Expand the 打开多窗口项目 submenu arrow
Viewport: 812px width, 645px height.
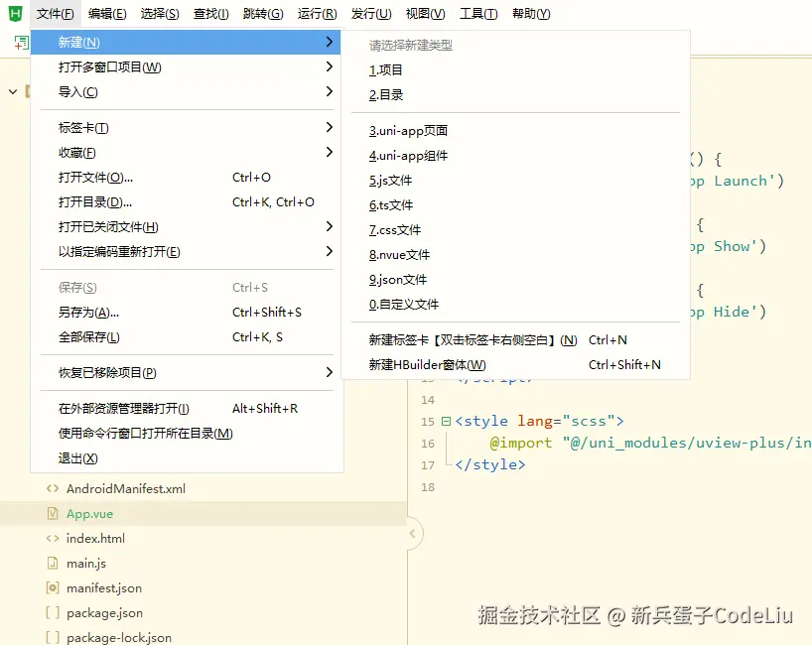(x=329, y=66)
